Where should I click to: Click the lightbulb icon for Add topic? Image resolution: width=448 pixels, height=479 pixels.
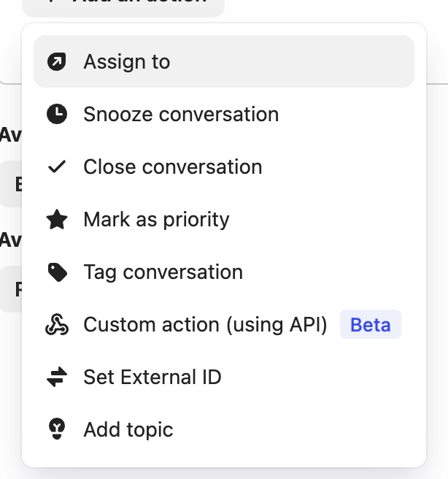tap(56, 430)
